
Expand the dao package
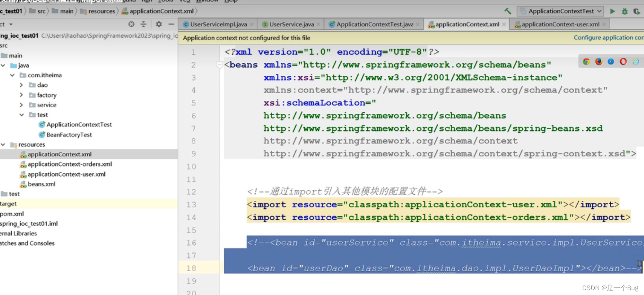tap(21, 85)
